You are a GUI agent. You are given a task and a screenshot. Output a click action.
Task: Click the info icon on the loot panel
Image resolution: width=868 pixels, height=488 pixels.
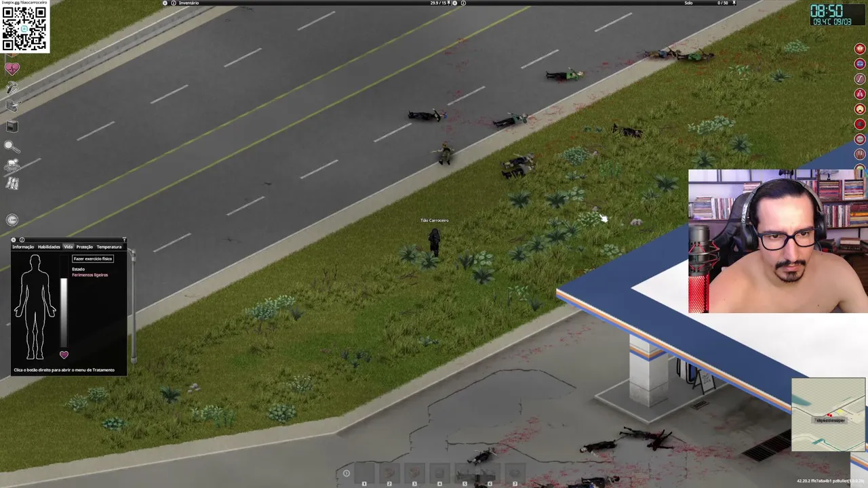(464, 3)
